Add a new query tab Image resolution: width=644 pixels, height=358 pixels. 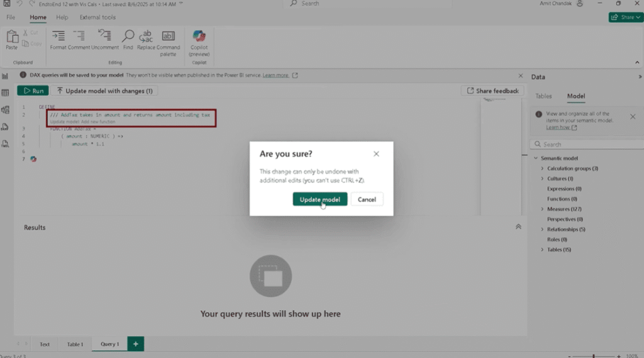point(136,344)
